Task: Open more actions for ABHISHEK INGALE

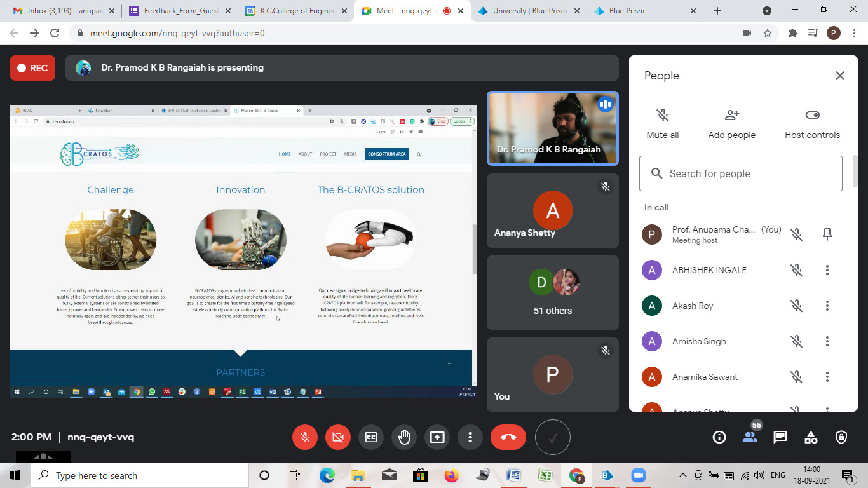Action: coord(827,270)
